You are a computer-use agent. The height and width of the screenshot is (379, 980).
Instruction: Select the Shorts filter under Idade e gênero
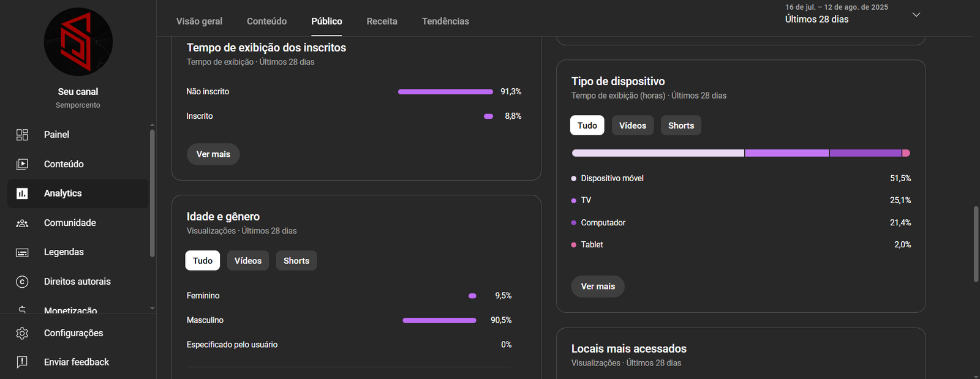pos(296,261)
